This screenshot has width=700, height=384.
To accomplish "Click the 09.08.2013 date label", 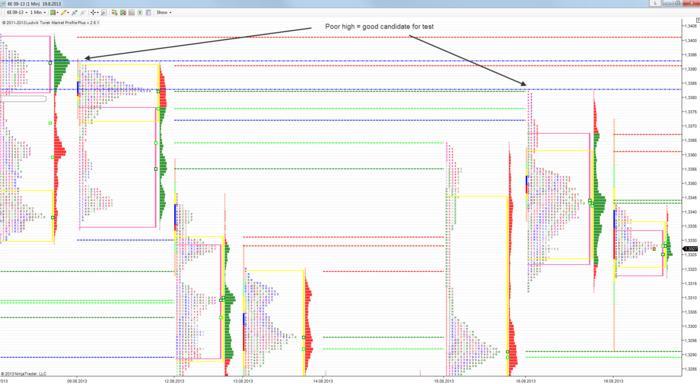I will point(77,381).
